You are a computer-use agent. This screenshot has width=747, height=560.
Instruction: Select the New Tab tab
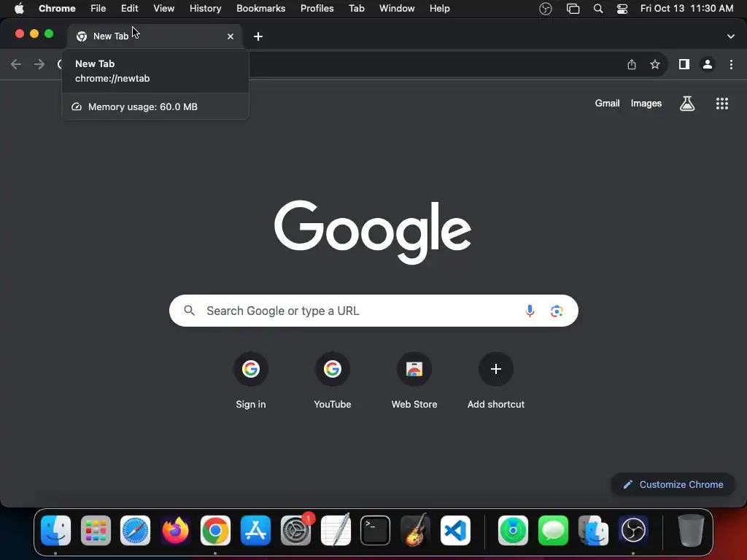coord(155,36)
